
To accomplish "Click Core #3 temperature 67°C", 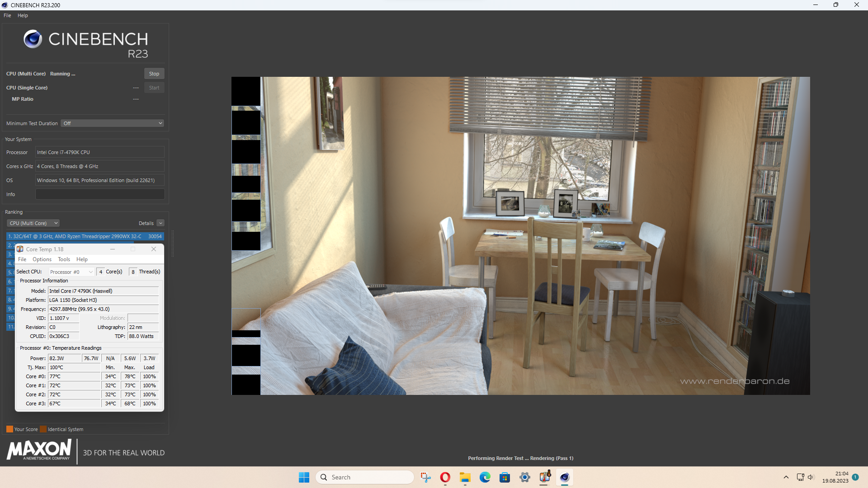I will click(x=75, y=404).
